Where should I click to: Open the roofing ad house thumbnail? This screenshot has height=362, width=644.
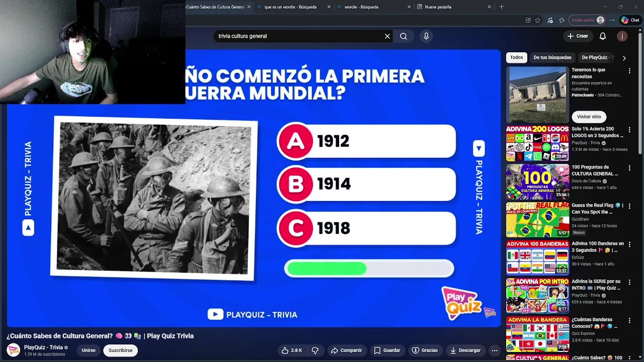coord(537,95)
